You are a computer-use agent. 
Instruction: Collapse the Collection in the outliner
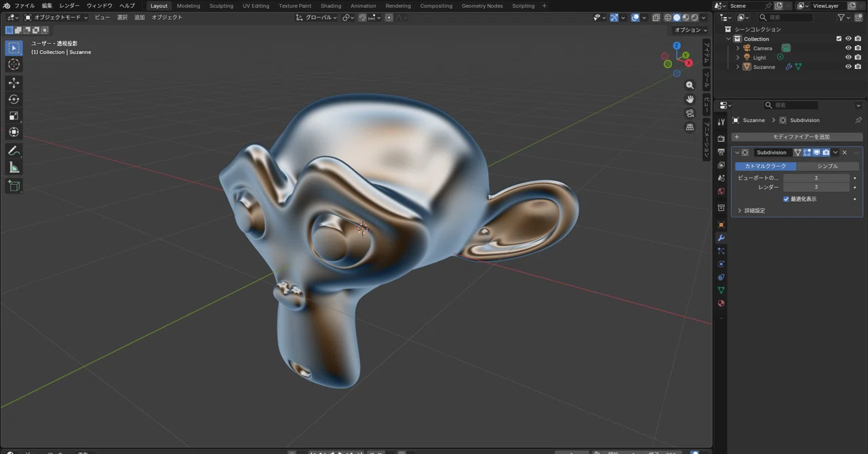[728, 39]
